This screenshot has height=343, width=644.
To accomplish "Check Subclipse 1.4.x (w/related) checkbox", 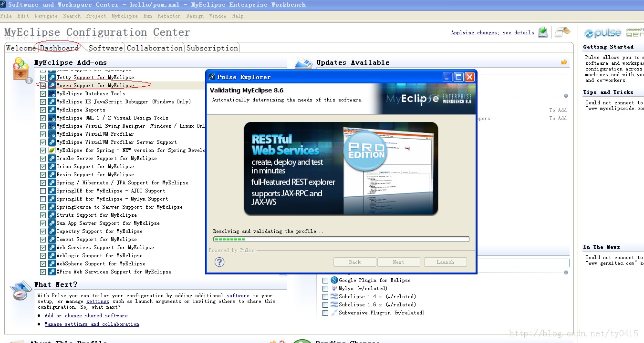I will point(325,296).
